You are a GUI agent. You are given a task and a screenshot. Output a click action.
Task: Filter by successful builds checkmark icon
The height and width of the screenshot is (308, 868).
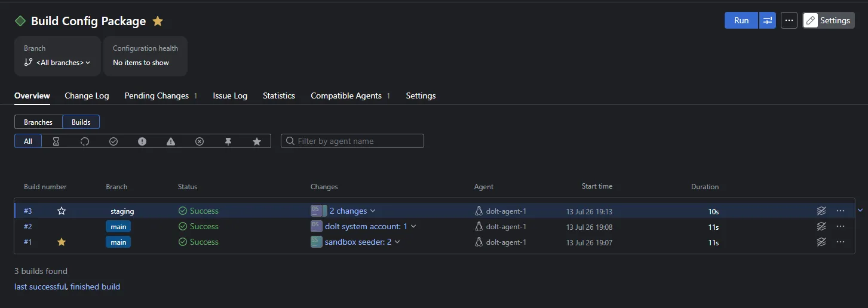pos(114,141)
